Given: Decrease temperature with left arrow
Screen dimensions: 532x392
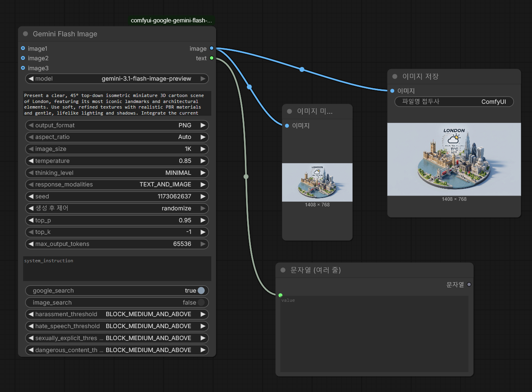Looking at the screenshot, I should point(31,161).
